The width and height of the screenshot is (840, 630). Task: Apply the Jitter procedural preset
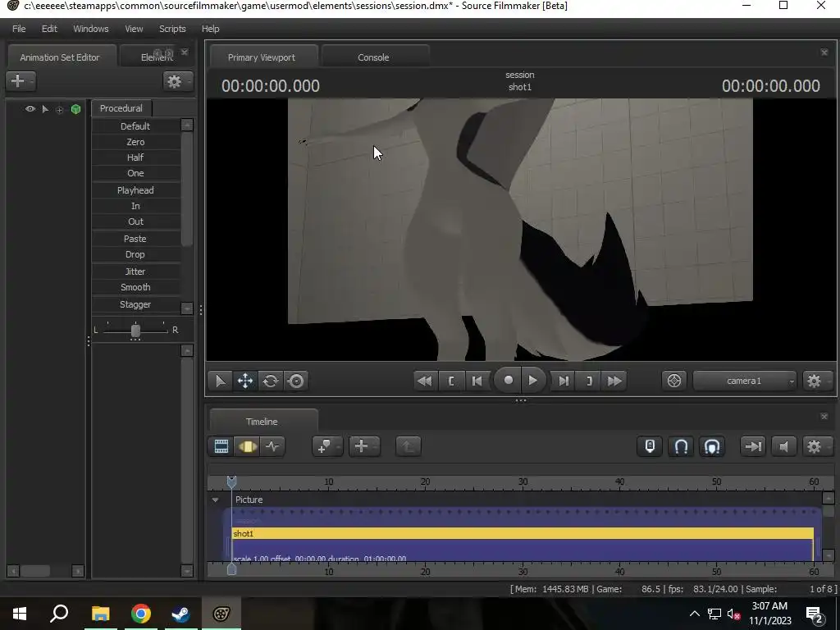click(135, 272)
